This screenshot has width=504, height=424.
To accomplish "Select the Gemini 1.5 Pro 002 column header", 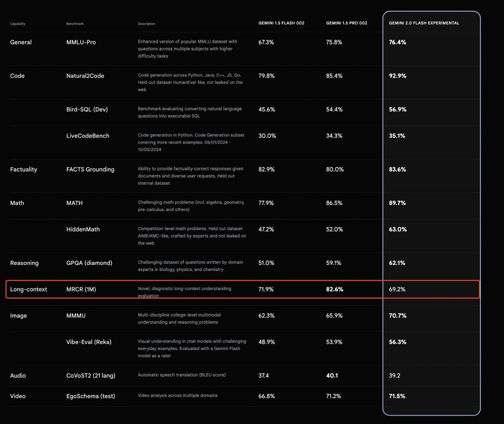I will 347,23.
